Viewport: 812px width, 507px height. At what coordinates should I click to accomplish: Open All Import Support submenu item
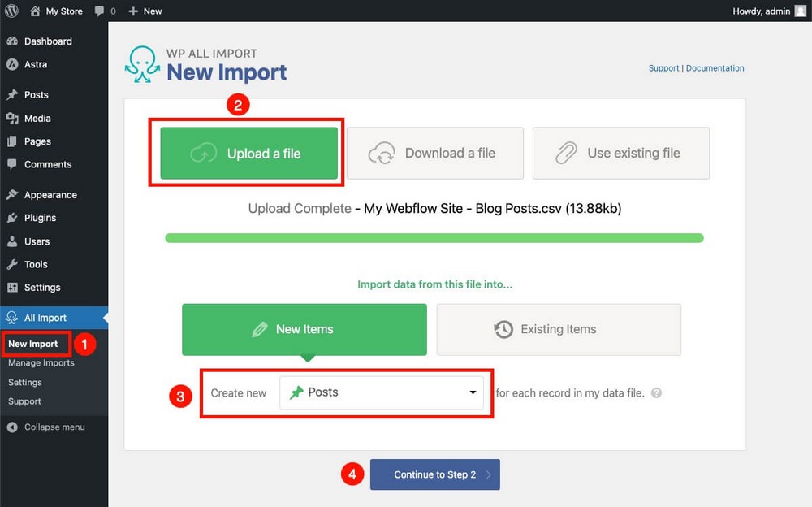(x=24, y=401)
